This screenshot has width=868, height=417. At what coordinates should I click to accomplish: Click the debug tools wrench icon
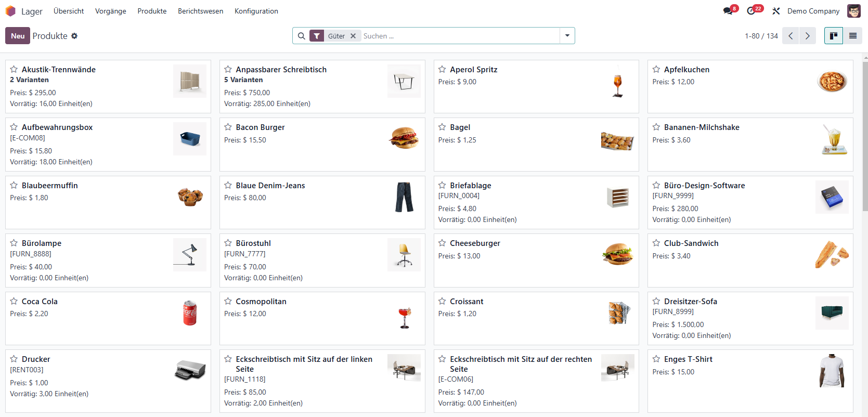coord(776,11)
